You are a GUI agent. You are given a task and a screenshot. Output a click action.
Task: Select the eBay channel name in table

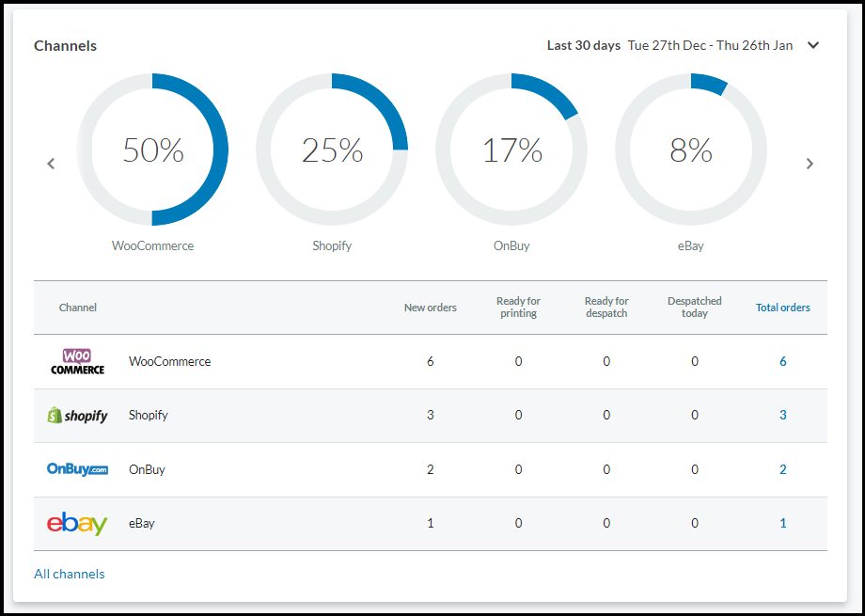click(x=142, y=523)
